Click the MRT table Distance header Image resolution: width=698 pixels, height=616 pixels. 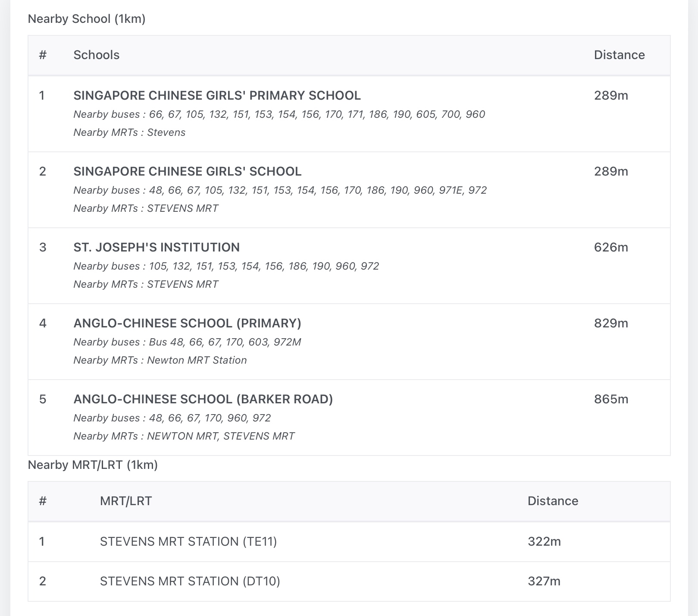(x=553, y=501)
